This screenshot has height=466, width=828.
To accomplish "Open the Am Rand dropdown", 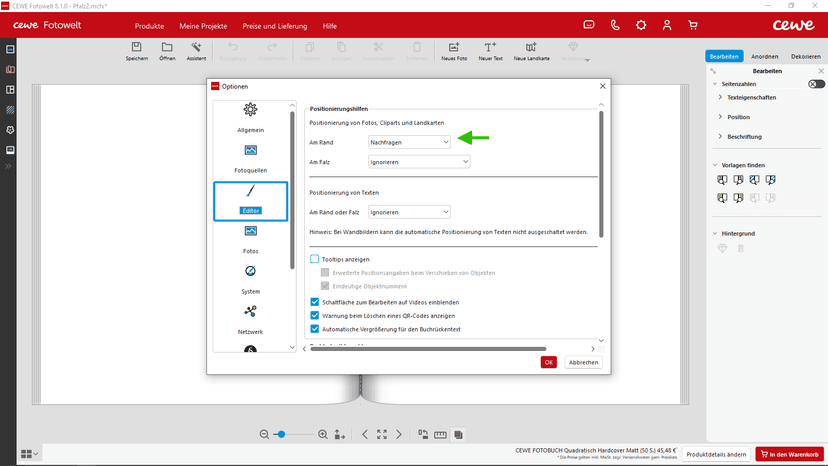I will [409, 142].
